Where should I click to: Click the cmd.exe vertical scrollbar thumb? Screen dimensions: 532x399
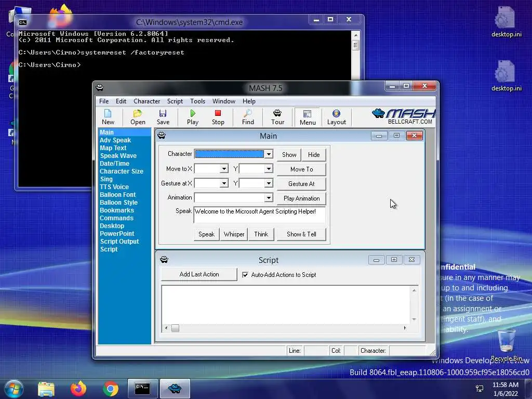pyautogui.click(x=355, y=45)
